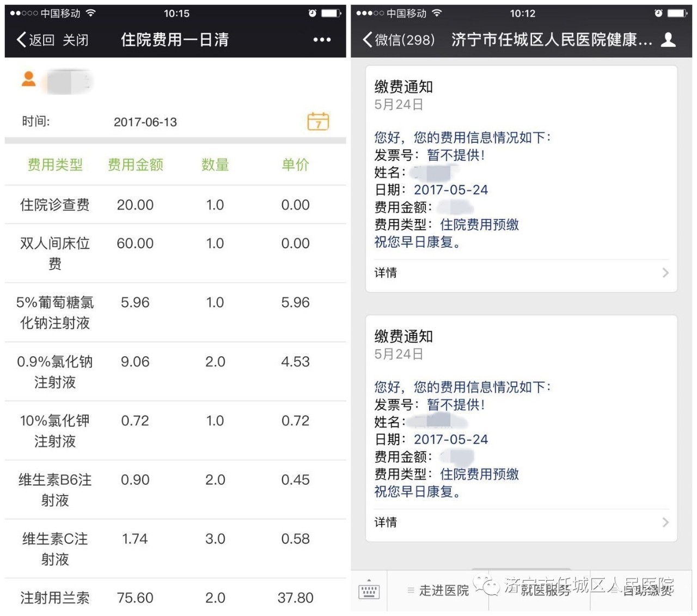This screenshot has height=616, width=697.
Task: Tap the date 2017-05-24 in second card
Action: pos(451,440)
